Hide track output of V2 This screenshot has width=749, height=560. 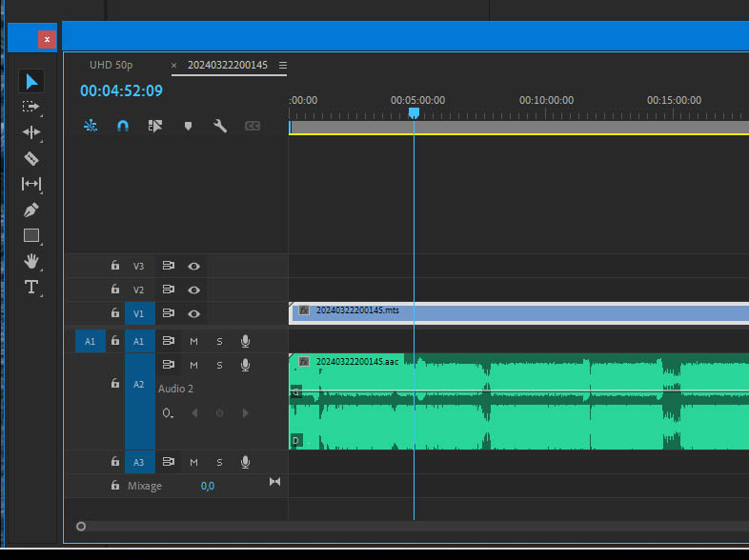(x=193, y=290)
